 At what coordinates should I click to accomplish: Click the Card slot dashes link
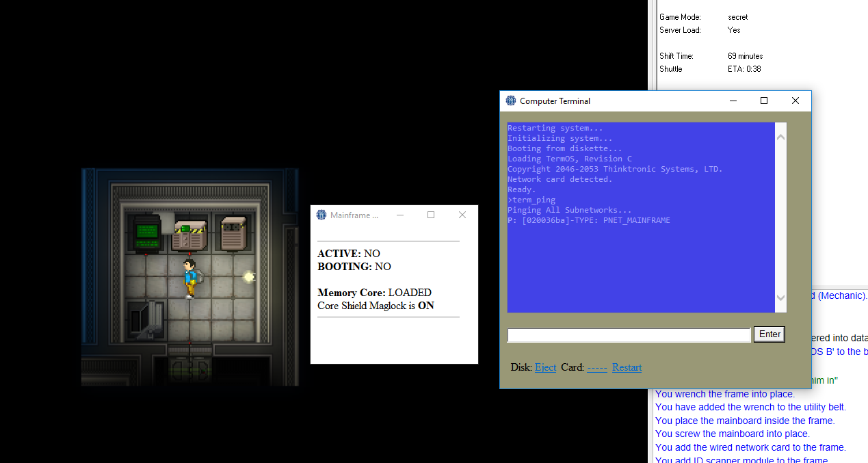pos(596,367)
